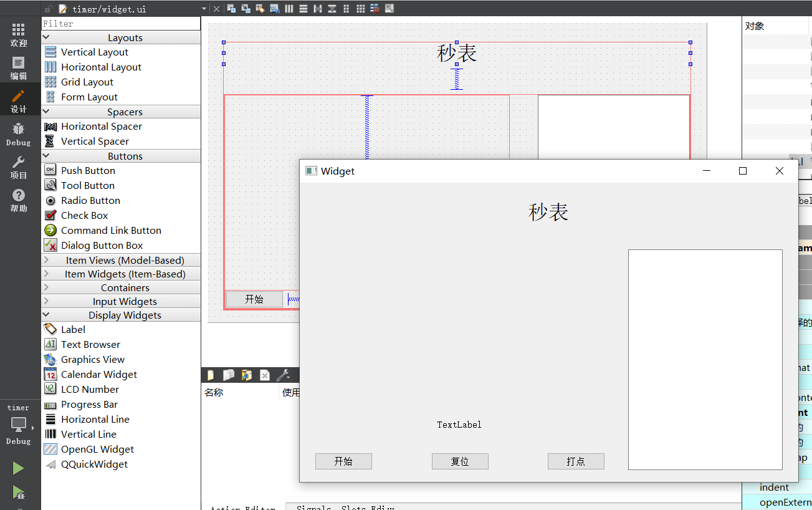This screenshot has width=812, height=510.
Task: Apply Lay Out Vertically from toolbar
Action: (303, 9)
